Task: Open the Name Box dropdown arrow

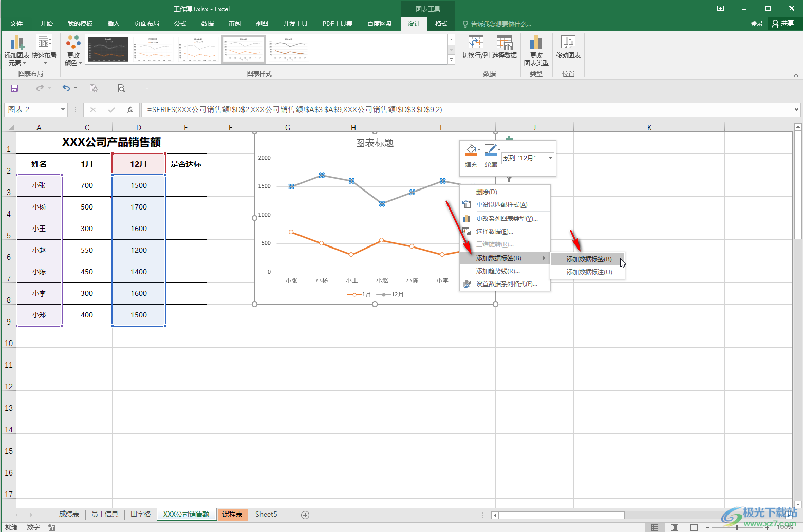Action: click(x=63, y=109)
